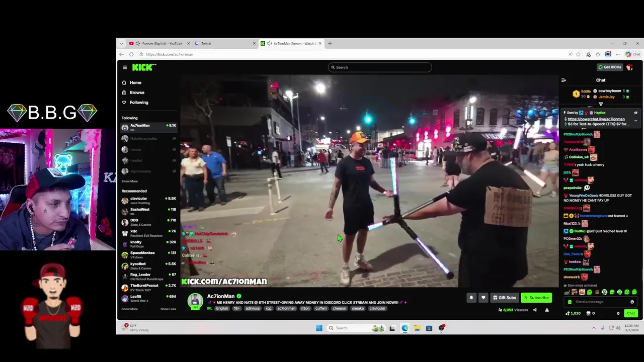This screenshot has height=362, width=644.
Task: Open recommended channel SashaWest
Action: pos(149,211)
